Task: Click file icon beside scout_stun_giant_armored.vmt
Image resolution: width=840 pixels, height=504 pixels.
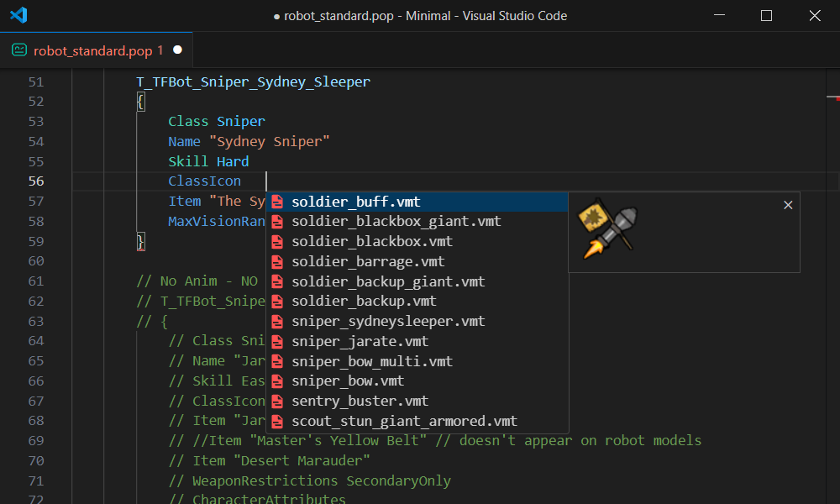Action: [277, 422]
